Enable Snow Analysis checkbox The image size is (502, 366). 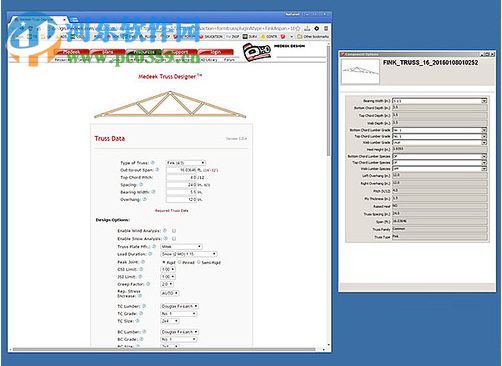coord(174,239)
